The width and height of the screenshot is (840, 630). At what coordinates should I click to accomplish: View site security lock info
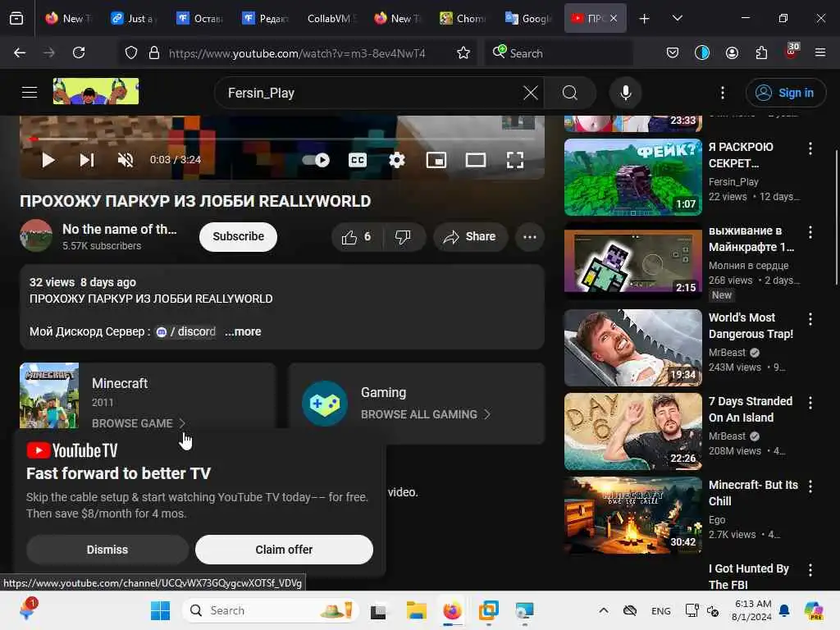[154, 52]
